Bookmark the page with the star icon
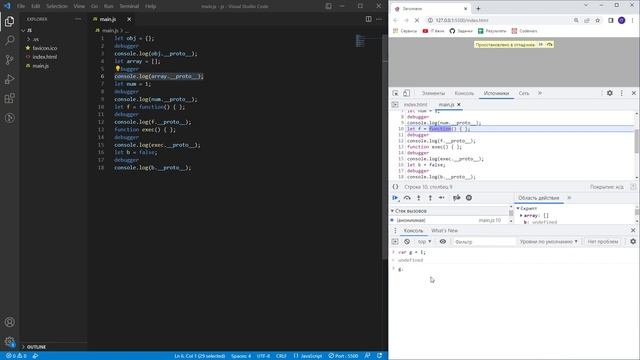The width and height of the screenshot is (640, 360). [x=597, y=20]
